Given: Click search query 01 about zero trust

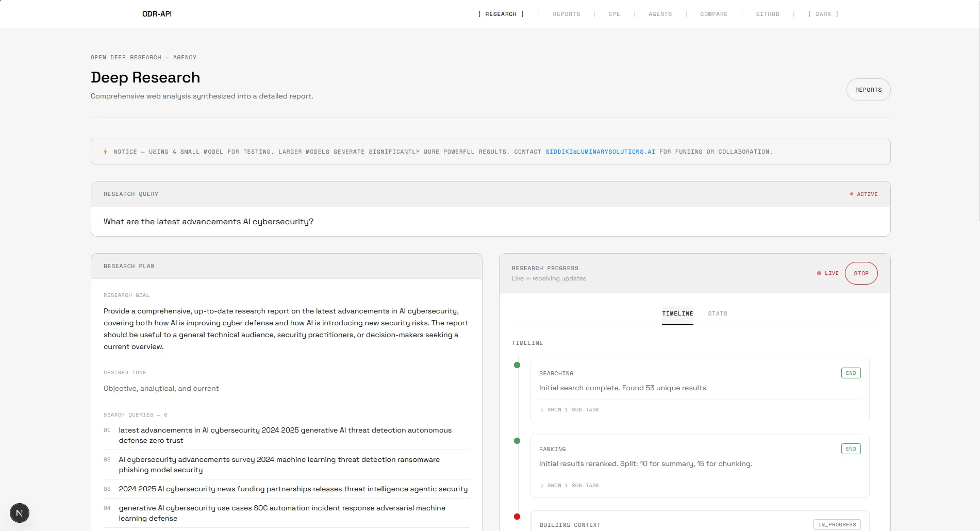Looking at the screenshot, I should click(286, 435).
